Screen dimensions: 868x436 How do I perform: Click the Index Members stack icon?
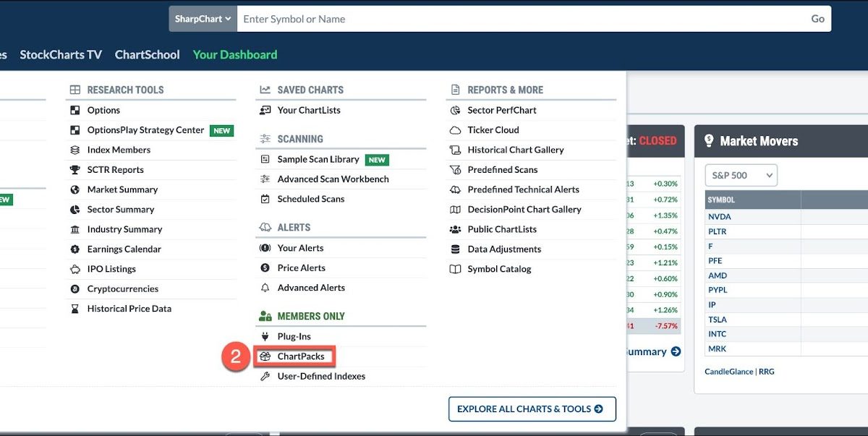point(75,150)
